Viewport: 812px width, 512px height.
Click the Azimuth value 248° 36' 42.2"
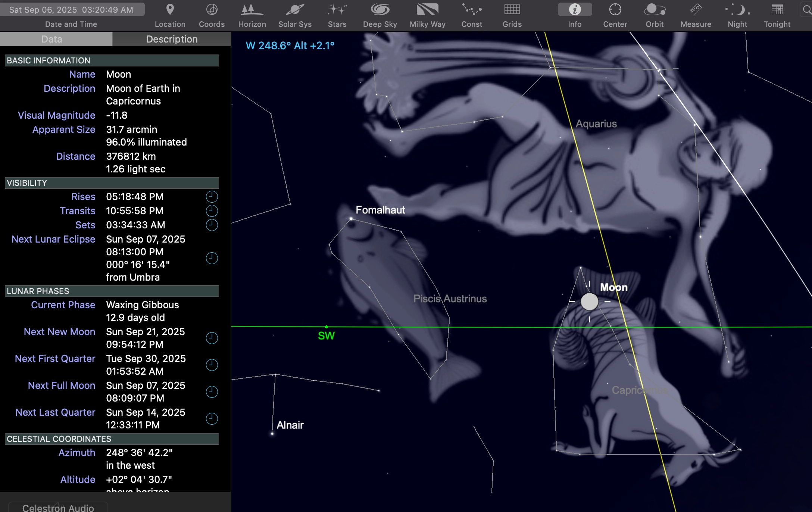[x=139, y=453]
